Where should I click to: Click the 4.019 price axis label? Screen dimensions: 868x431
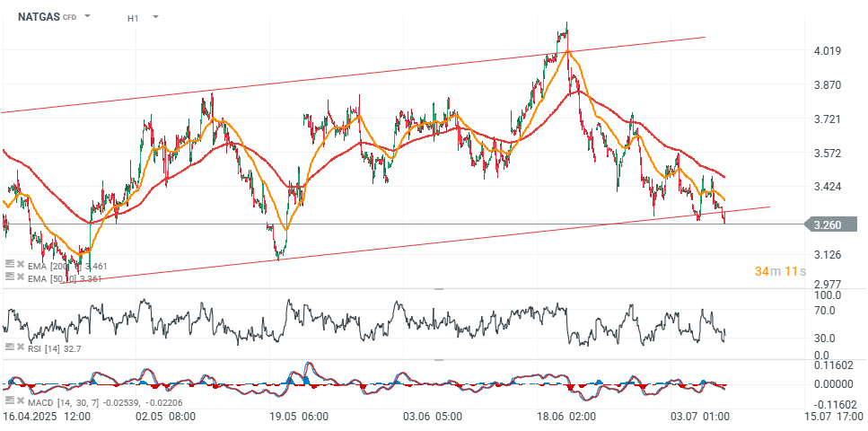[827, 51]
